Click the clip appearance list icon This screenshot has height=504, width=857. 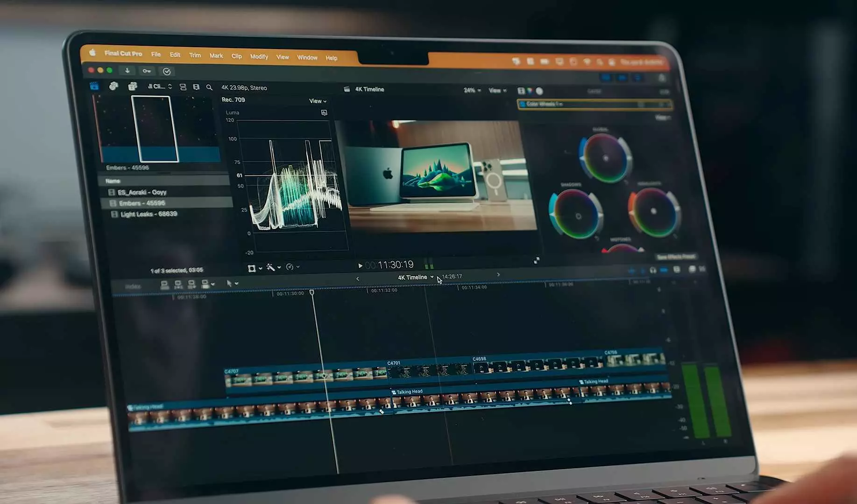click(183, 87)
